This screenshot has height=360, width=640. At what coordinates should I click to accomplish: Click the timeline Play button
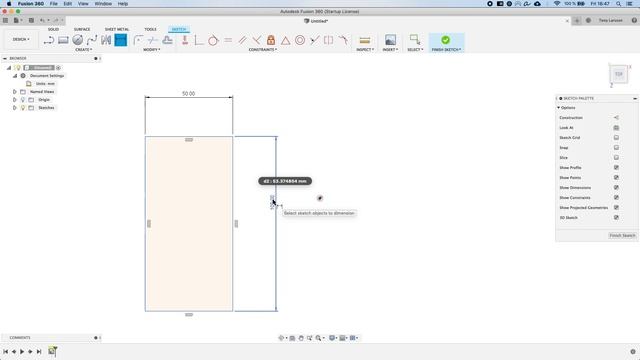22,351
